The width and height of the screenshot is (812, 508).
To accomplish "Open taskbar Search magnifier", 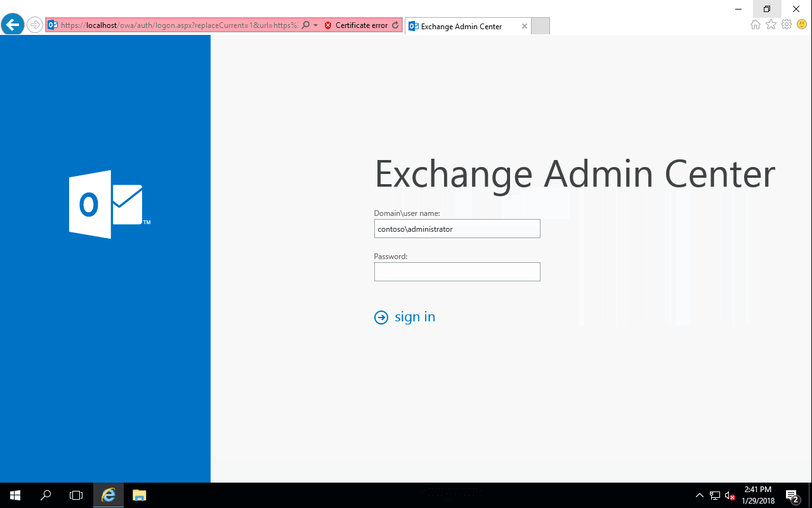I will [46, 495].
